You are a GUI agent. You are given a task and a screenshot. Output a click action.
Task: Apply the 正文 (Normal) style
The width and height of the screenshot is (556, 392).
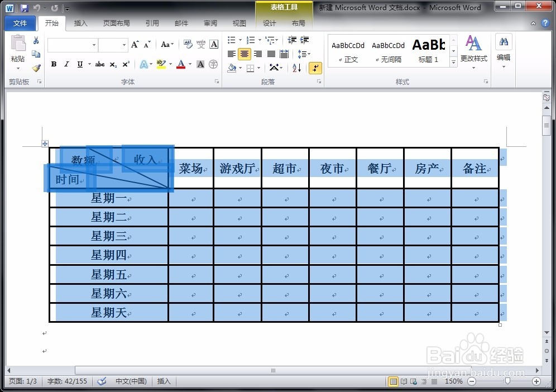point(348,51)
